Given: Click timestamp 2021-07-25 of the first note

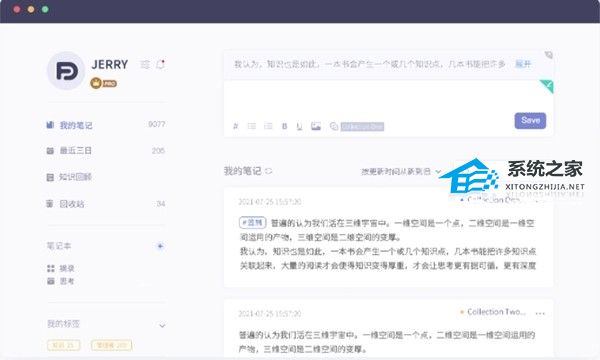Looking at the screenshot, I should [270, 202].
